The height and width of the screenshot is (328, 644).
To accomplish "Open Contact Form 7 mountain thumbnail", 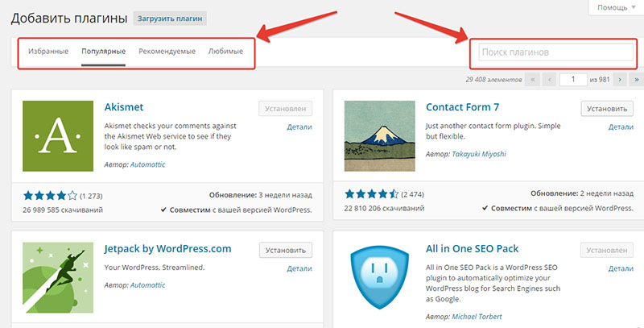I will coord(379,136).
